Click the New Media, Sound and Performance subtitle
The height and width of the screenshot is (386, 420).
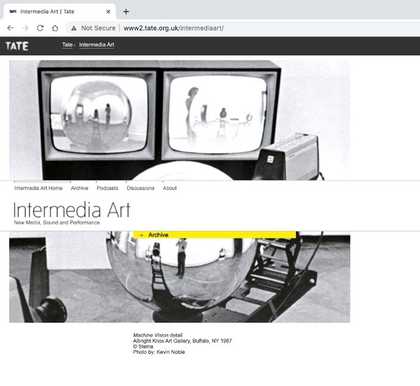coord(57,222)
